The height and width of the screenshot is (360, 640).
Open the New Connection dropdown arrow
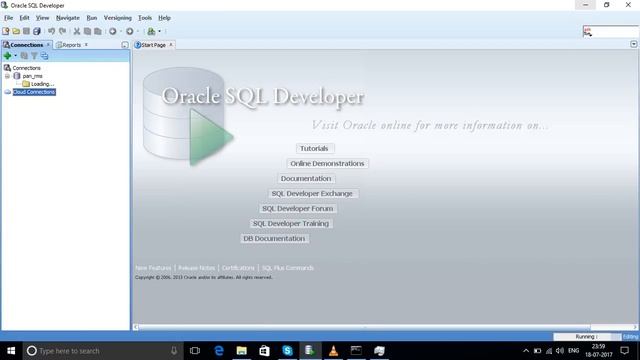point(16,56)
